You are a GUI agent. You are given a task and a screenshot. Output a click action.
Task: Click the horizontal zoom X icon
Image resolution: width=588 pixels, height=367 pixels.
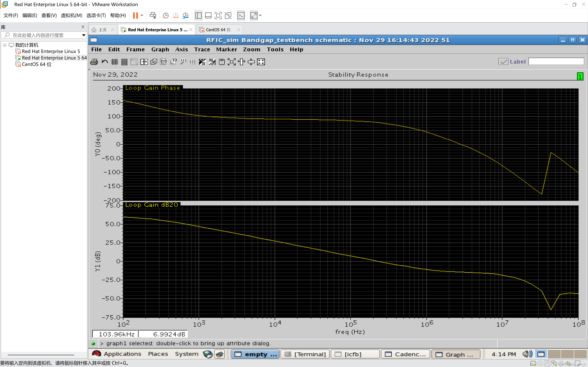242,62
